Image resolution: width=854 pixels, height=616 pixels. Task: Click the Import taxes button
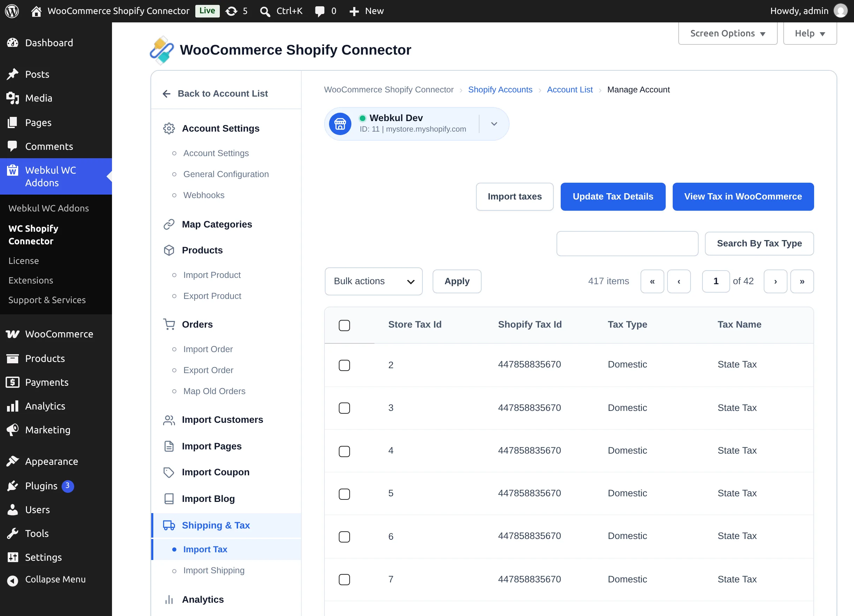pyautogui.click(x=514, y=197)
